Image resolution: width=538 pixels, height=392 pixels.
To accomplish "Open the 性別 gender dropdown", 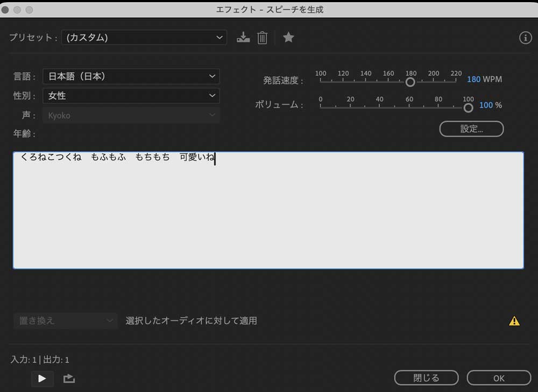I will [131, 96].
